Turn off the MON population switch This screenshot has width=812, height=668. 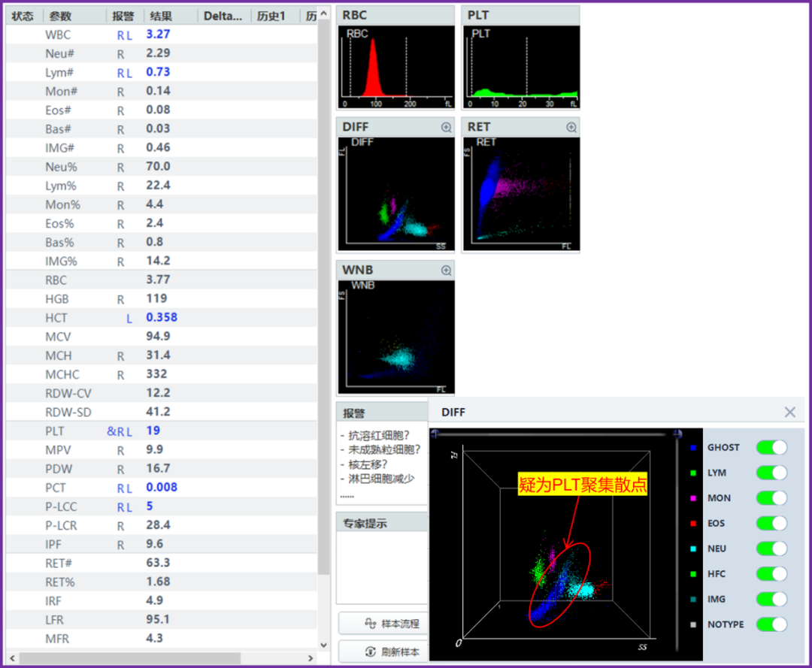(x=771, y=497)
